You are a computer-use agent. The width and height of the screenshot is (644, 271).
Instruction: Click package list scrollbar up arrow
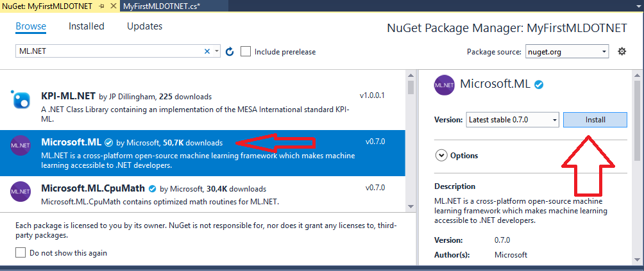click(x=411, y=75)
